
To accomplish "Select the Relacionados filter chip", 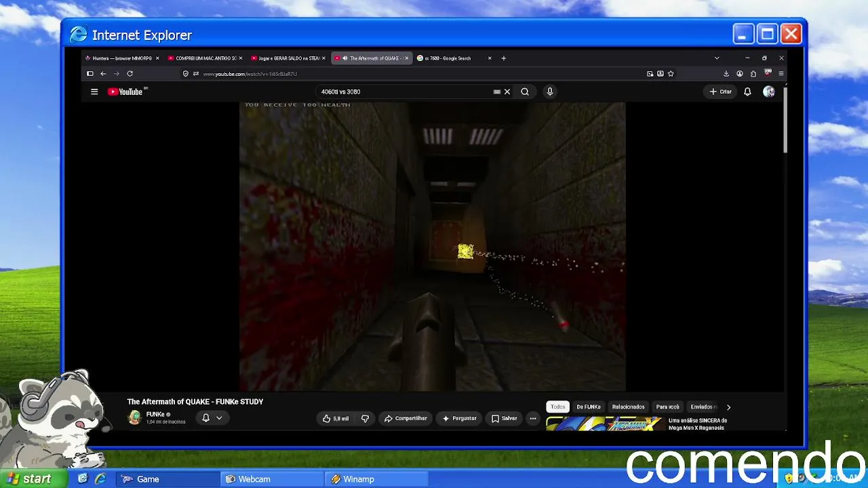I will pos(628,407).
